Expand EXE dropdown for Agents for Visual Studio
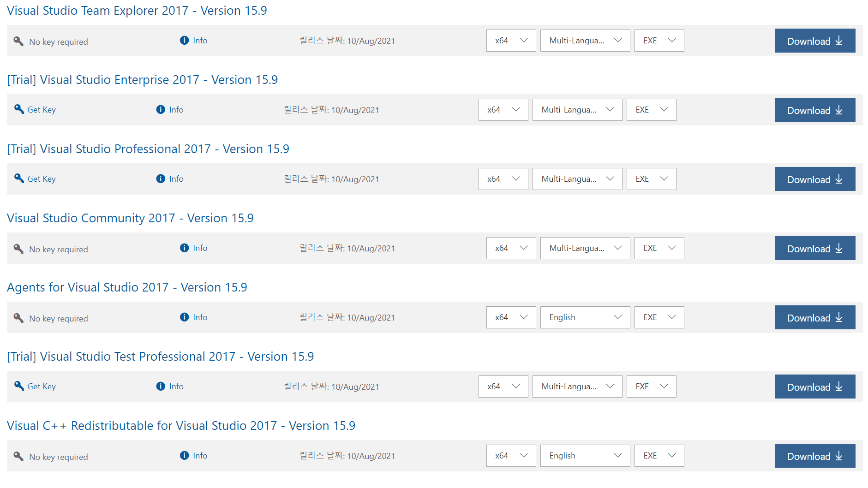868x488 pixels. click(659, 317)
